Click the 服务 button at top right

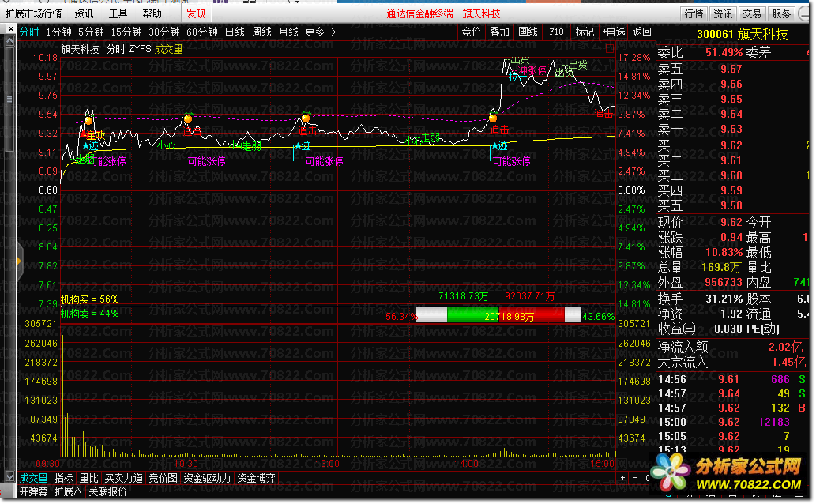[x=781, y=14]
